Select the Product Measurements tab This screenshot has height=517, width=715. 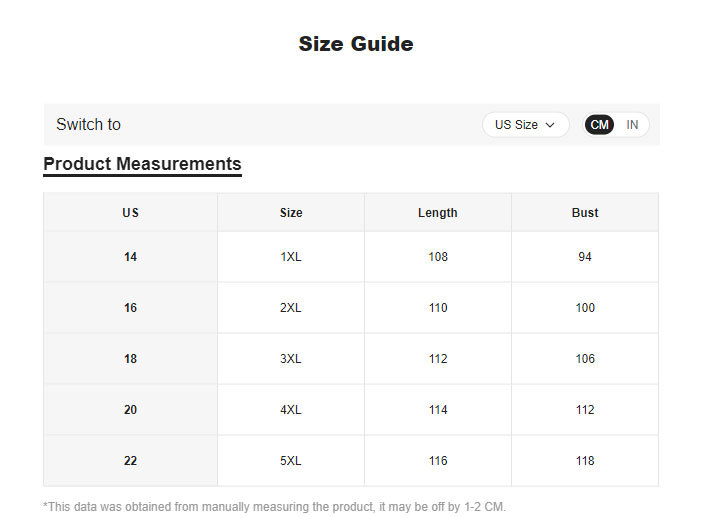(142, 164)
